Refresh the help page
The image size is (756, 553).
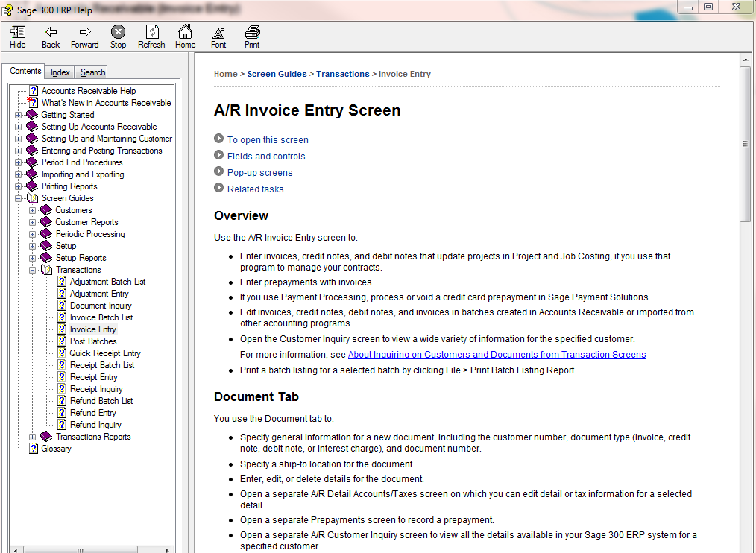151,37
